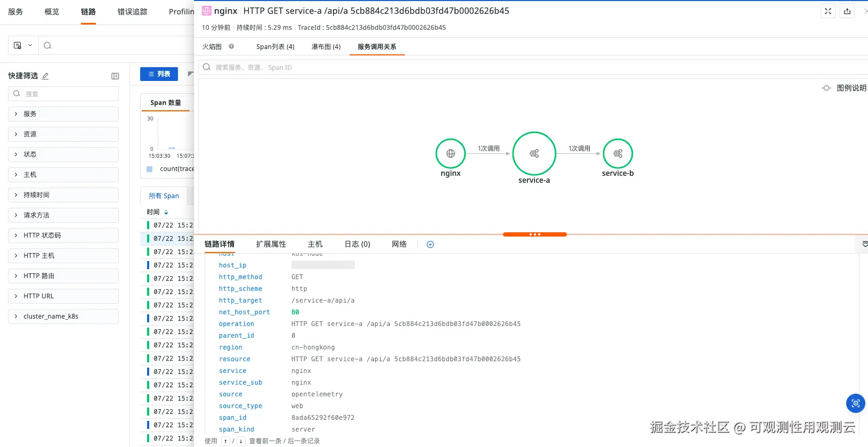Switch to the 火焰图 tab
This screenshot has height=447, width=868.
point(212,47)
